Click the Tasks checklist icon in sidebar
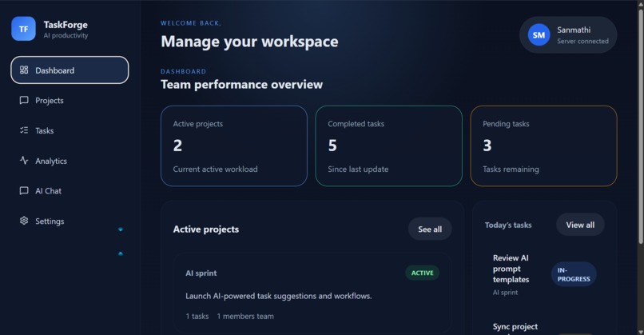Viewport: 644px width, 335px height. point(24,130)
